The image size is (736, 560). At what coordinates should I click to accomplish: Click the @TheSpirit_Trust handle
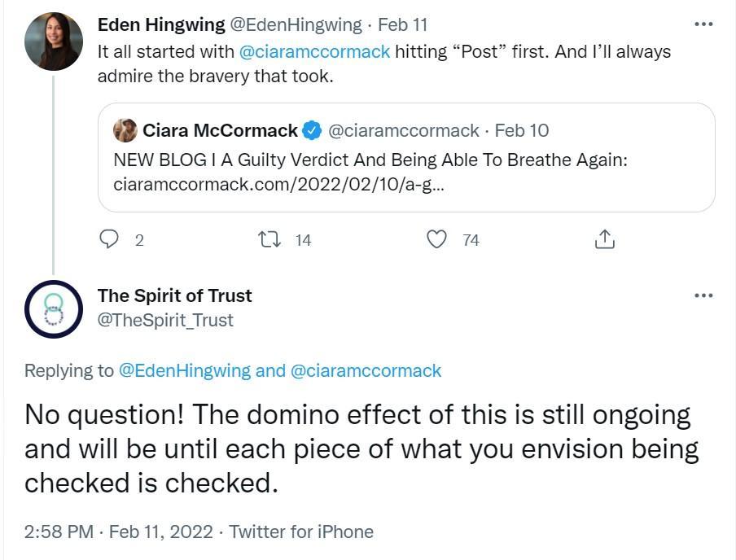coord(165,320)
